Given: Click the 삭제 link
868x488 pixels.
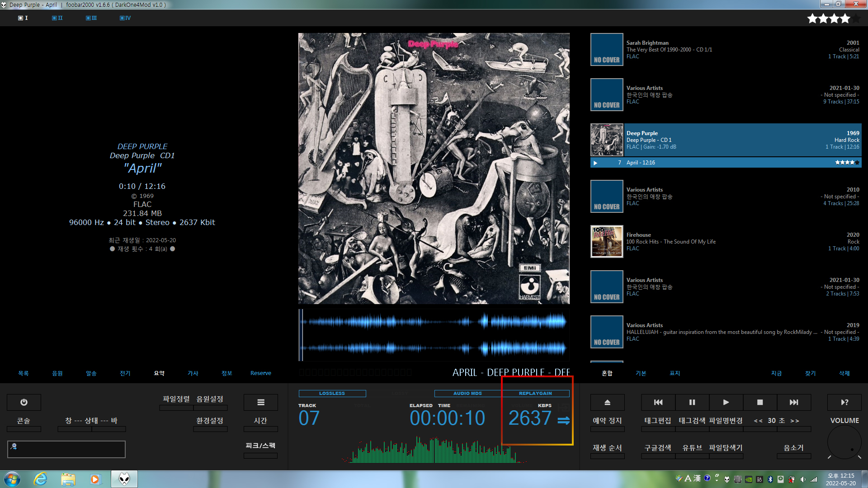Looking at the screenshot, I should pyautogui.click(x=844, y=373).
